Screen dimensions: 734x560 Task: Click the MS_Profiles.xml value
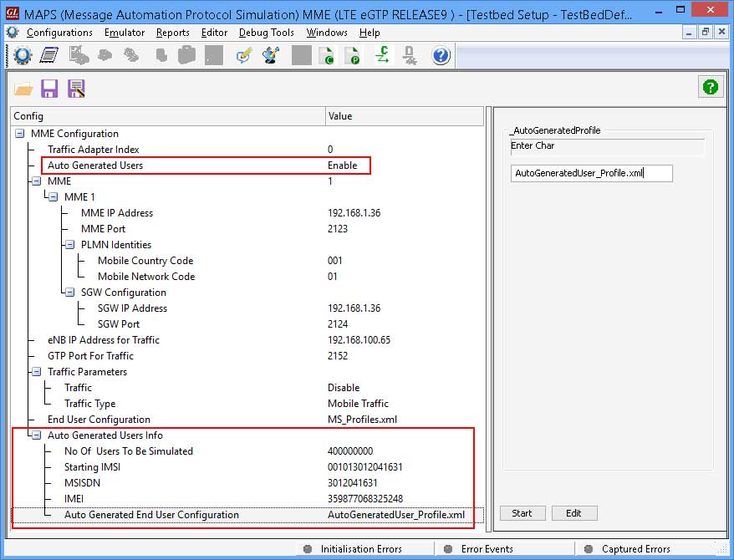coord(362,420)
